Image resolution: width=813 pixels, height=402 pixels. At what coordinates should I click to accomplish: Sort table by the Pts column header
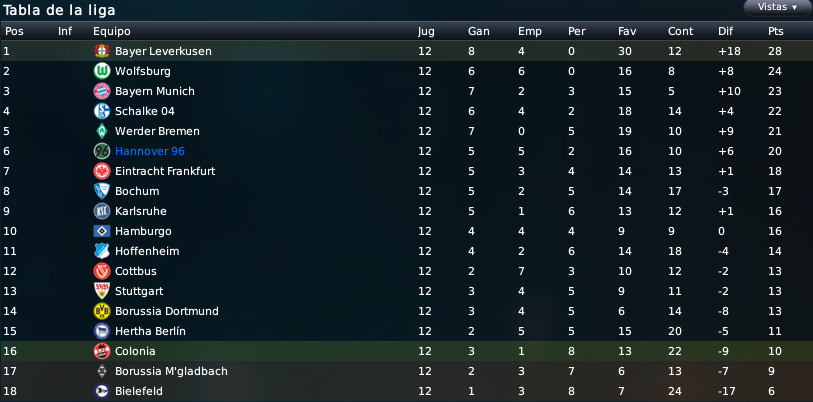(x=776, y=31)
